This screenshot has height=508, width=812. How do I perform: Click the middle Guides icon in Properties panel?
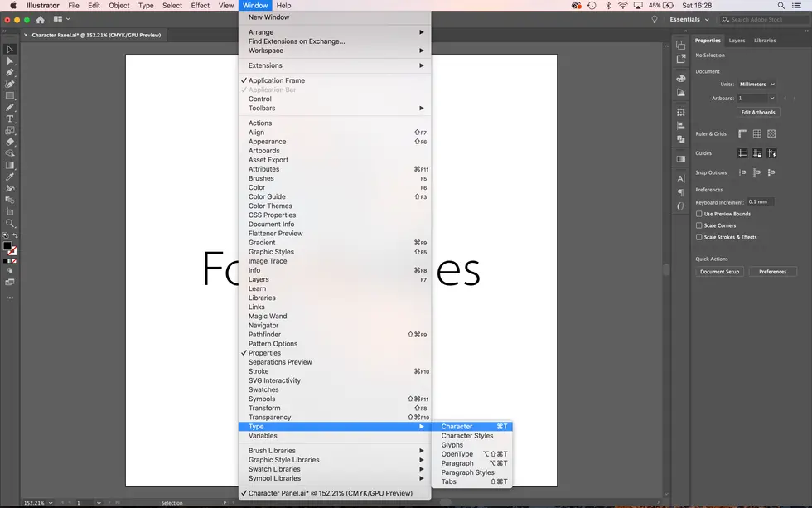pos(756,152)
